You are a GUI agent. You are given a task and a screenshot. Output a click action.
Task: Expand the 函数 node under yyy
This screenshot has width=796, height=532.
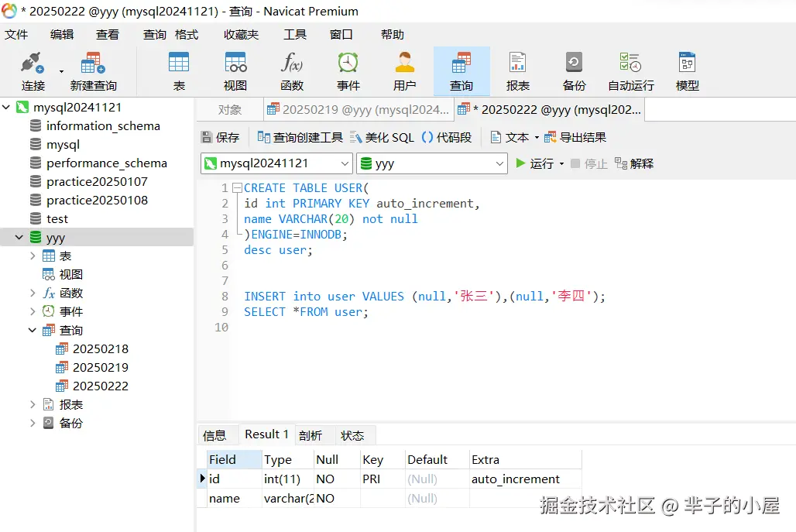(33, 293)
